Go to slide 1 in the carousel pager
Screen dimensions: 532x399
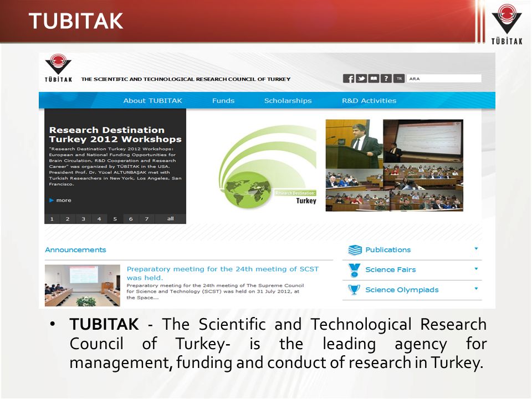(52, 219)
